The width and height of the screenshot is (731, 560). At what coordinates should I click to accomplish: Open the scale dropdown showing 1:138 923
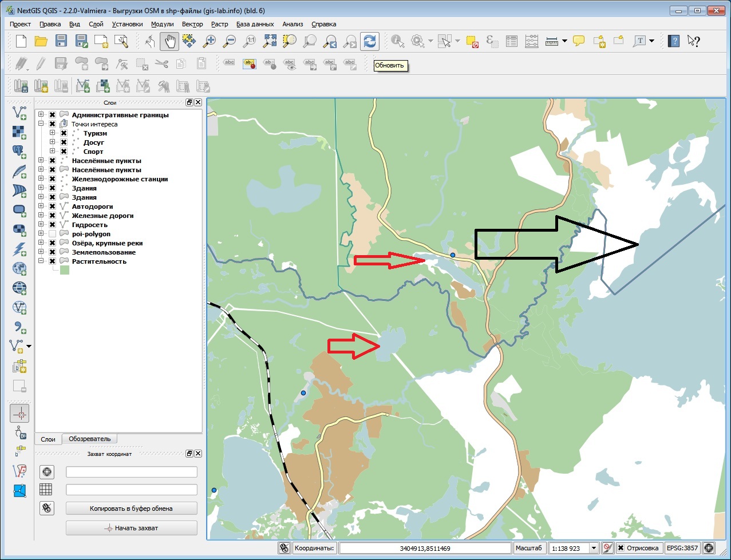(x=594, y=548)
